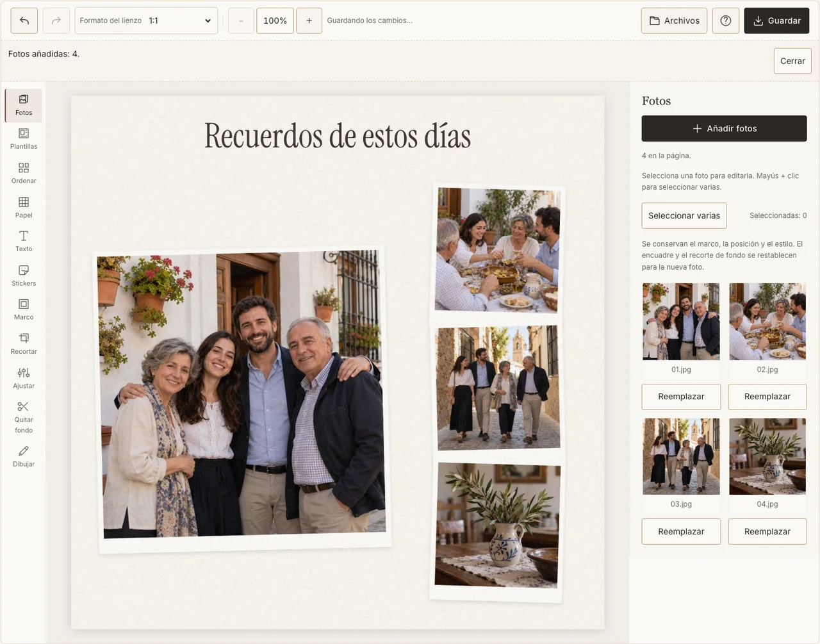Select the Quitar fondo tool
This screenshot has height=644, width=820.
24,418
